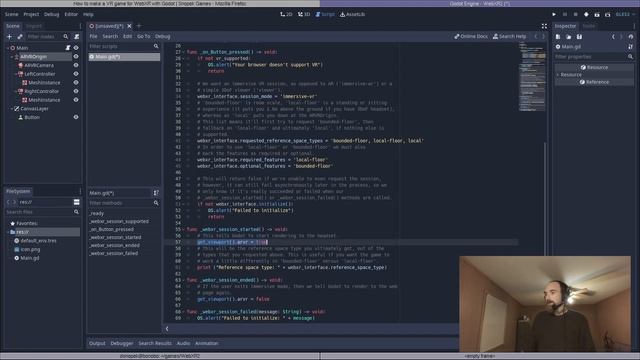
Task: Load a resource in Inspector
Action: point(569,37)
